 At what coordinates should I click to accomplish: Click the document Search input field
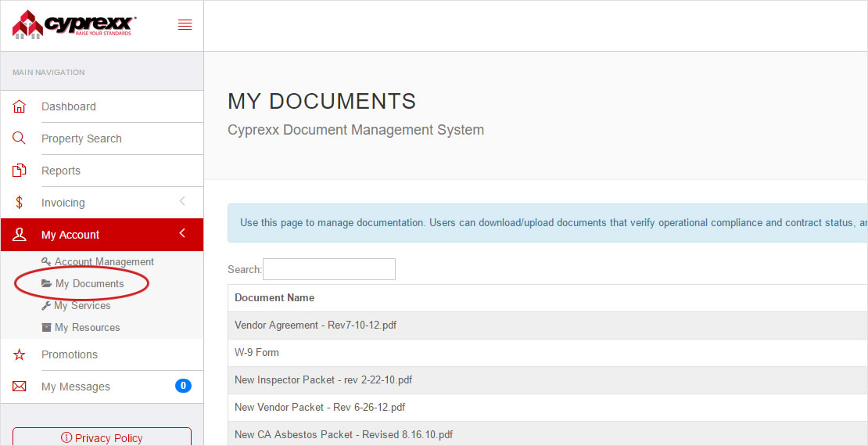pos(329,269)
